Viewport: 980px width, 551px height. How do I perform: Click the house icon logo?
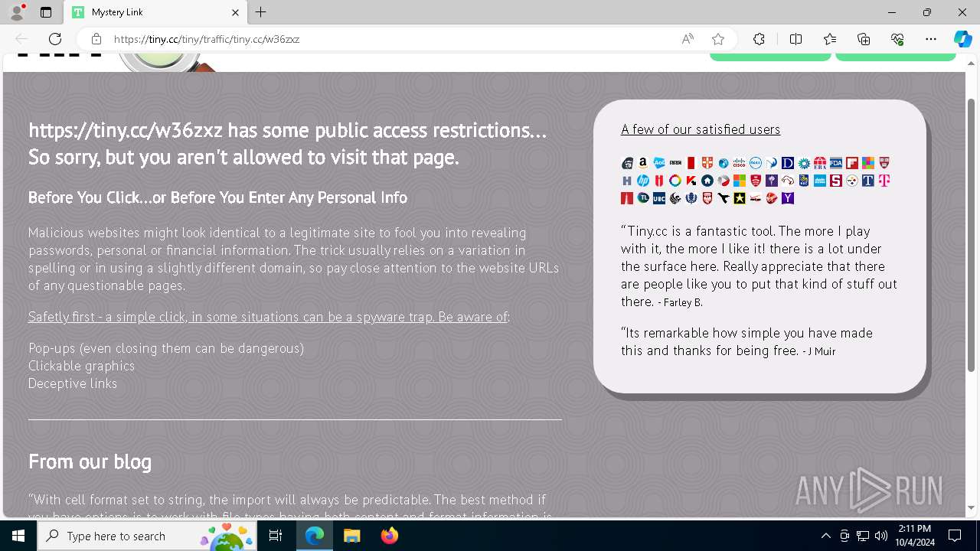point(707,181)
